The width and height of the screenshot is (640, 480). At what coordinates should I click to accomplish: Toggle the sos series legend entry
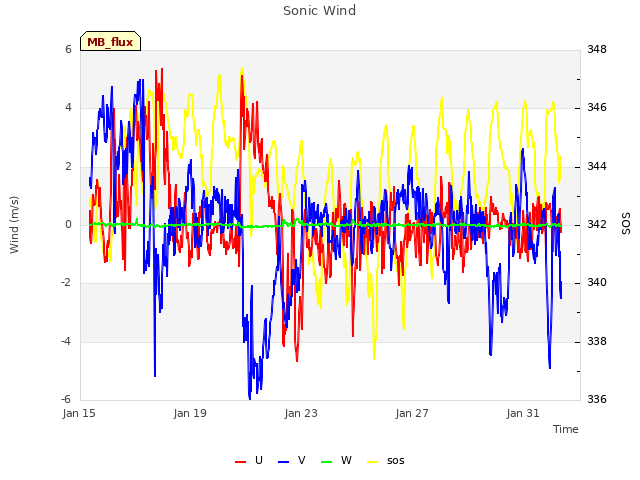click(x=386, y=461)
